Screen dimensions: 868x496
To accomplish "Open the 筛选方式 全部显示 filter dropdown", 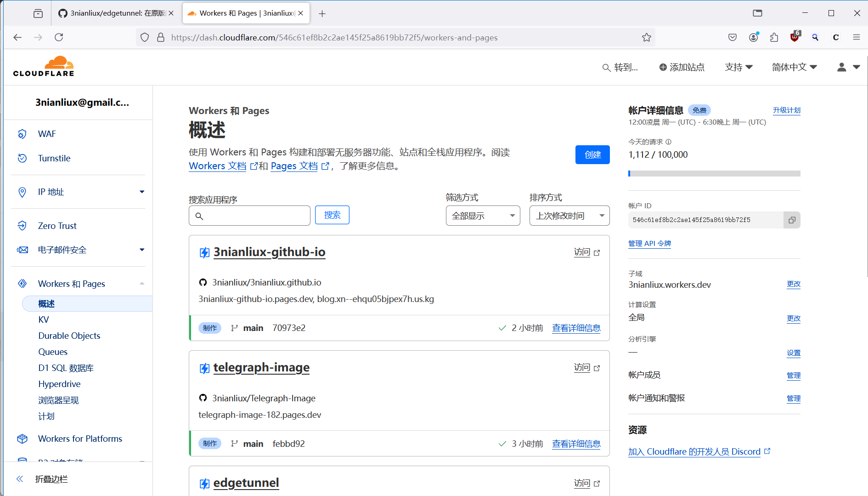I will [x=483, y=216].
